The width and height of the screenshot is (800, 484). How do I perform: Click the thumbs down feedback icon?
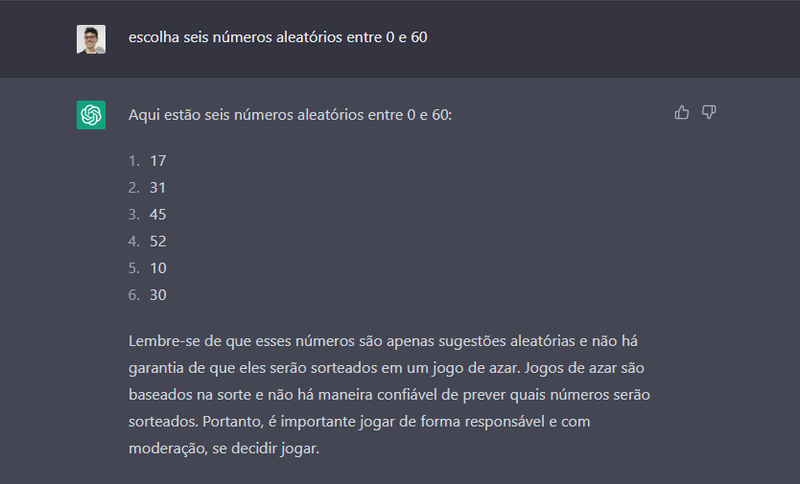pyautogui.click(x=709, y=112)
